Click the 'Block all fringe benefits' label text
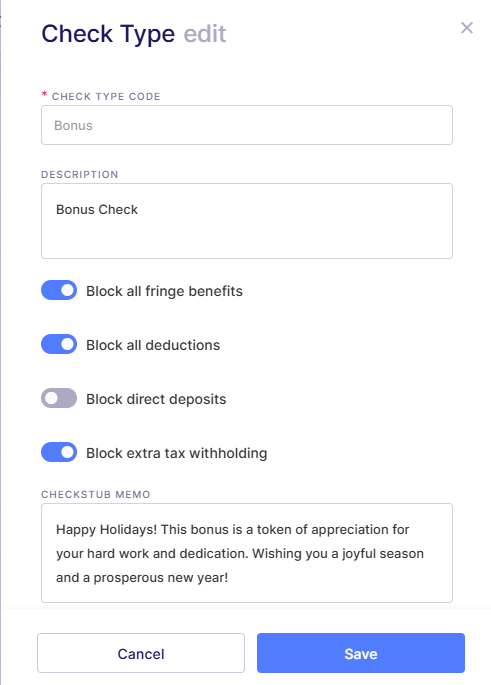Viewport: 491px width, 685px height. tap(164, 291)
